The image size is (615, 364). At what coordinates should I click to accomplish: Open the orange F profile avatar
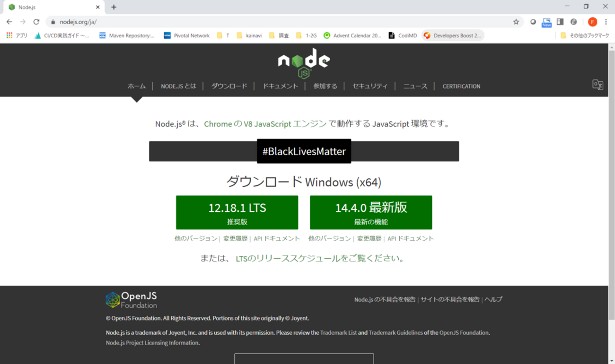click(592, 22)
